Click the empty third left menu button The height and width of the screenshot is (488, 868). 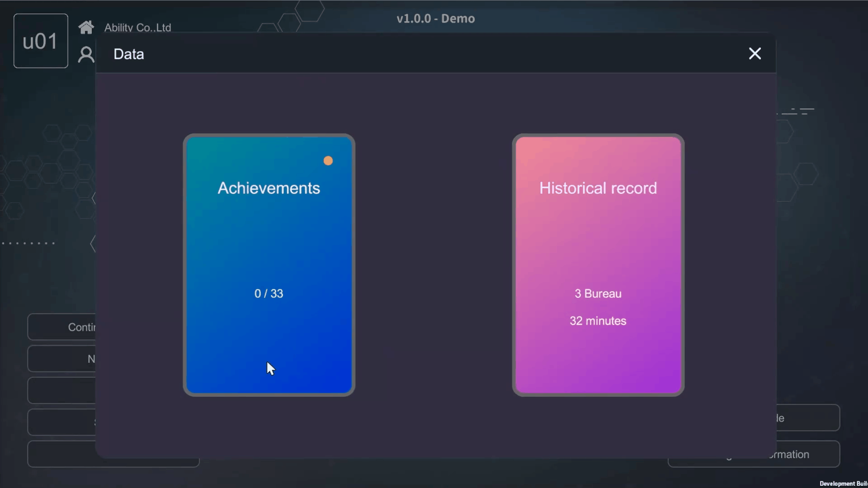pos(62,390)
